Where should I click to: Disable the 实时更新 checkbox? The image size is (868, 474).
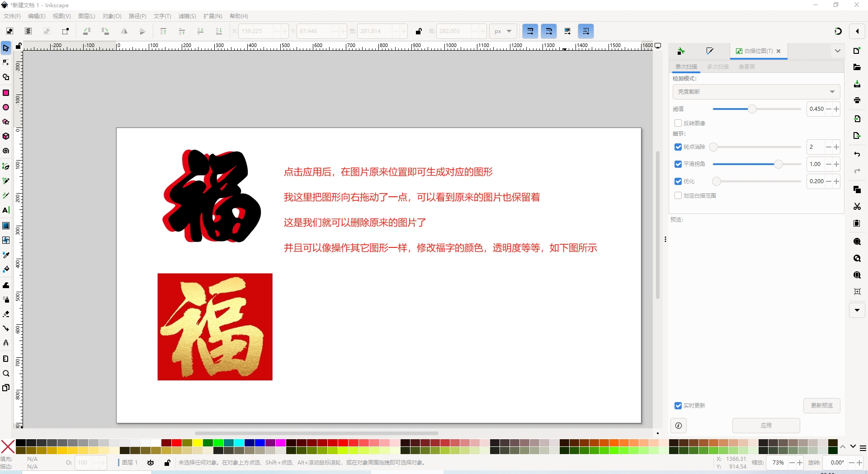[x=678, y=406]
